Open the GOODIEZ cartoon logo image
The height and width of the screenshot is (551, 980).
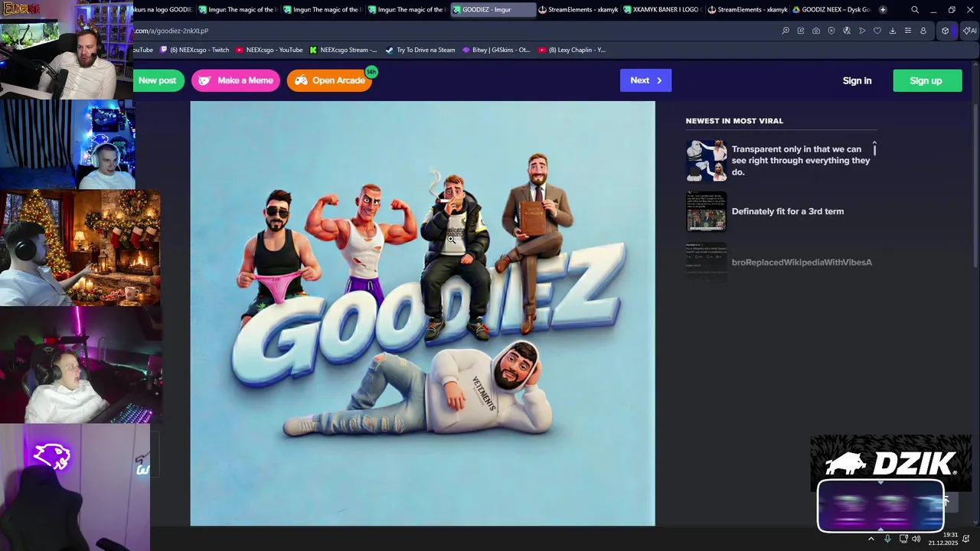(x=423, y=313)
